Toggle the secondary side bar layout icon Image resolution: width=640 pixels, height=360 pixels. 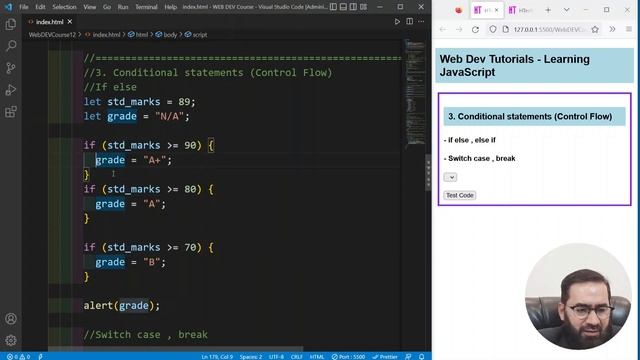tap(353, 7)
